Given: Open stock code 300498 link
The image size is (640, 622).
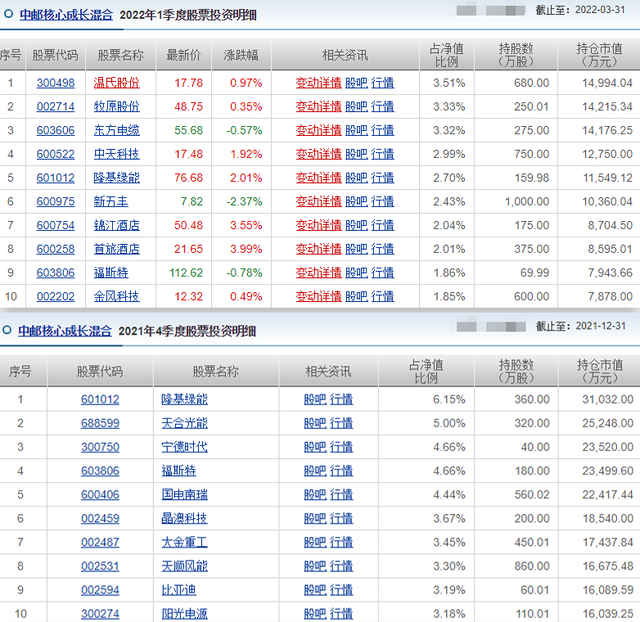Looking at the screenshot, I should click(56, 83).
